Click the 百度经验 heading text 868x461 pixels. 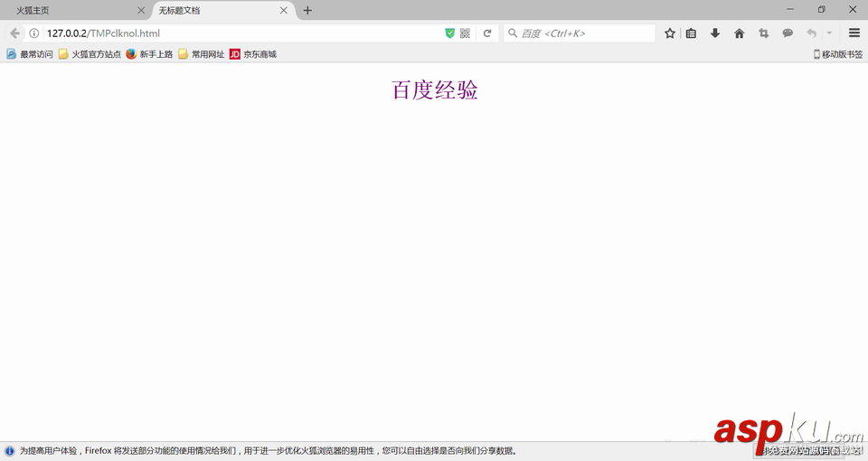click(435, 90)
